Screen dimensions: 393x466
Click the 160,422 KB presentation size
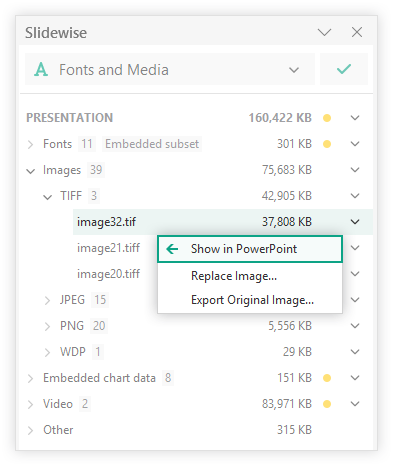pos(280,118)
